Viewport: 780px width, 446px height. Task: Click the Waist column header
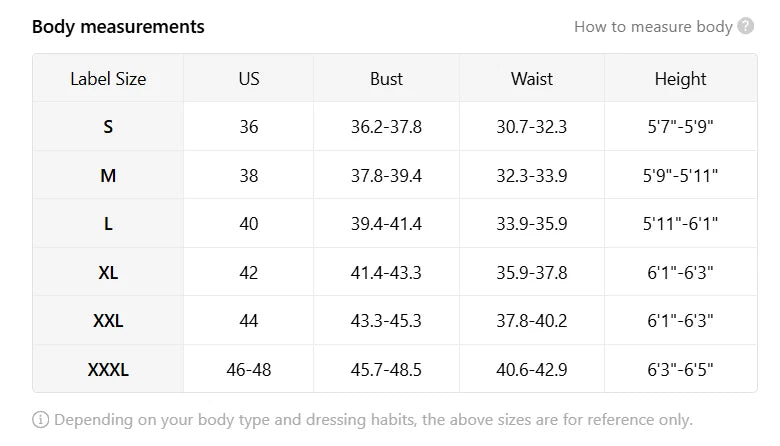[x=531, y=79]
